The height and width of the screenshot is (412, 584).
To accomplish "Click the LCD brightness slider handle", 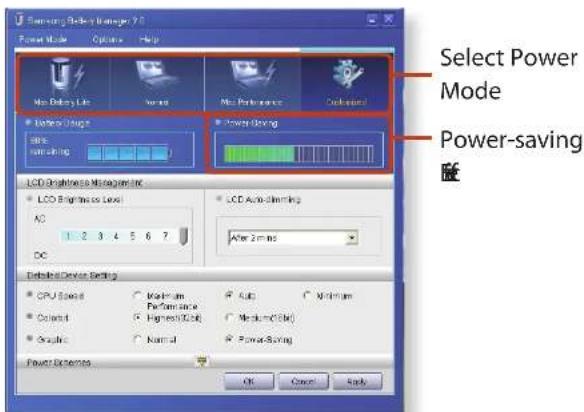I will pyautogui.click(x=183, y=236).
